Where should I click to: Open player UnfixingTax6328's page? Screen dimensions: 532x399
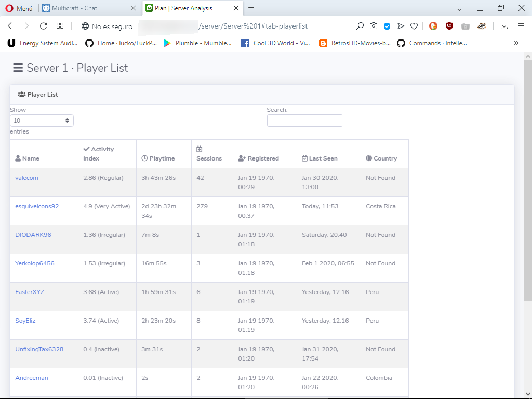click(39, 349)
